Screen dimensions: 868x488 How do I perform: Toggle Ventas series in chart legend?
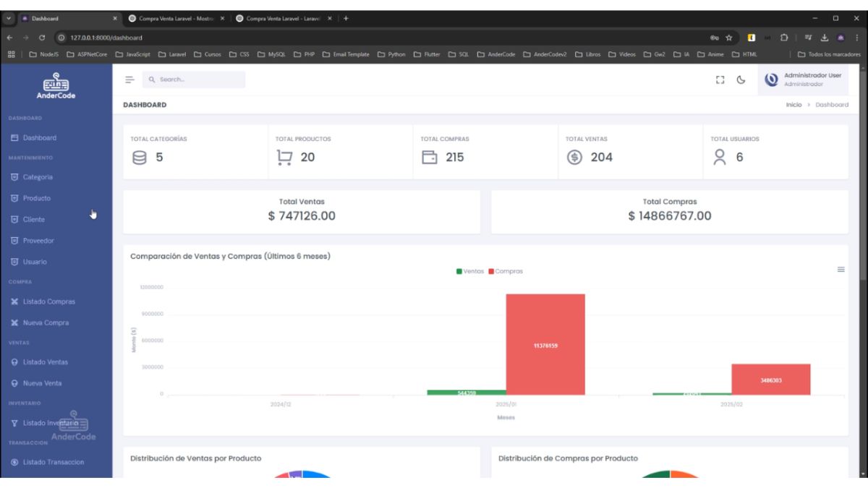(x=470, y=271)
